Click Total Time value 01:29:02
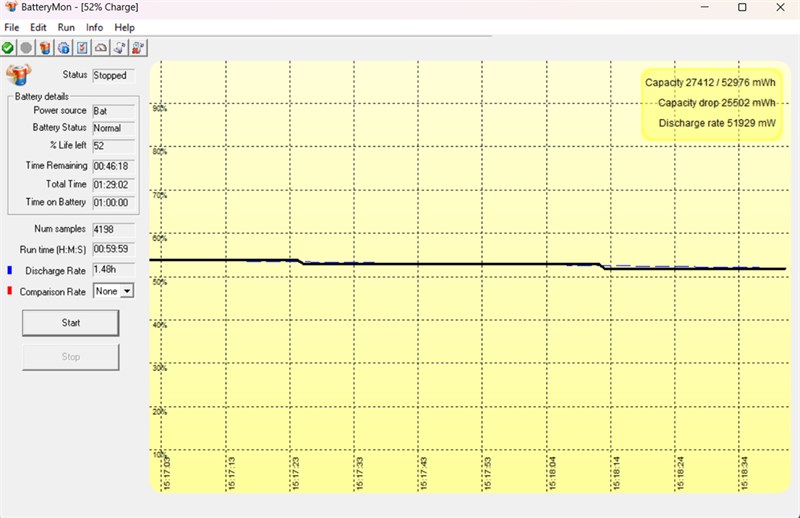 113,185
